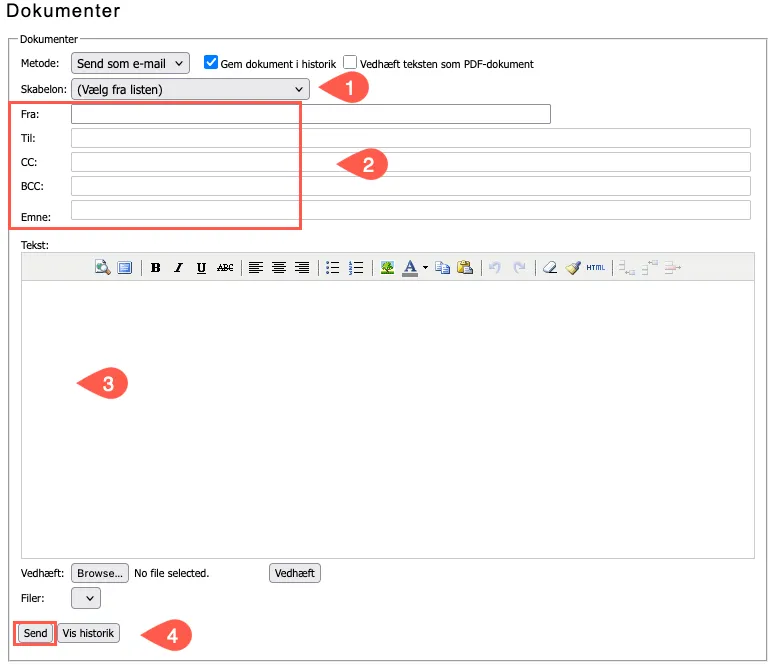
Task: Insert a bulleted list
Action: 333,268
